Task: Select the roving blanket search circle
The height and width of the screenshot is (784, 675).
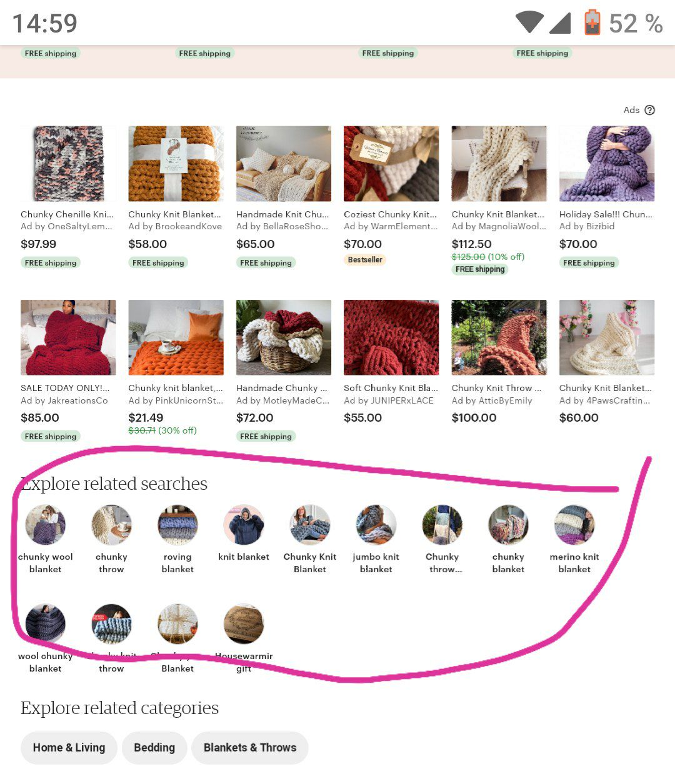Action: (x=177, y=525)
